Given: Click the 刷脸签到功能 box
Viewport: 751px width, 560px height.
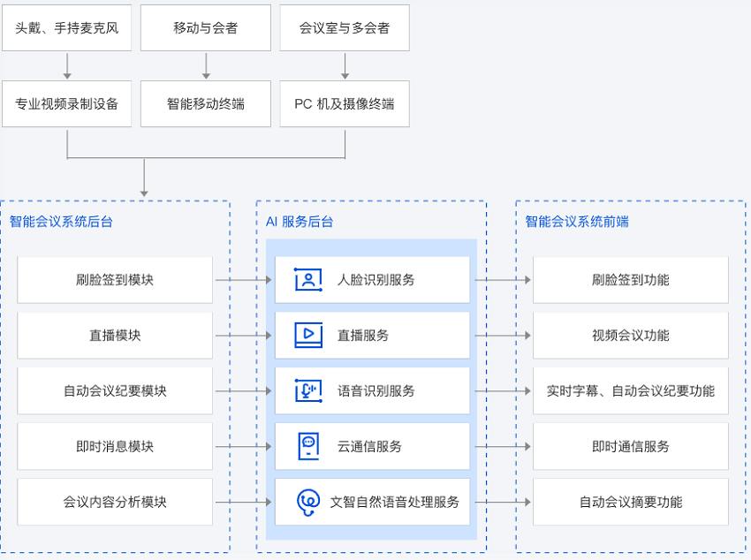Looking at the screenshot, I should pyautogui.click(x=631, y=280).
